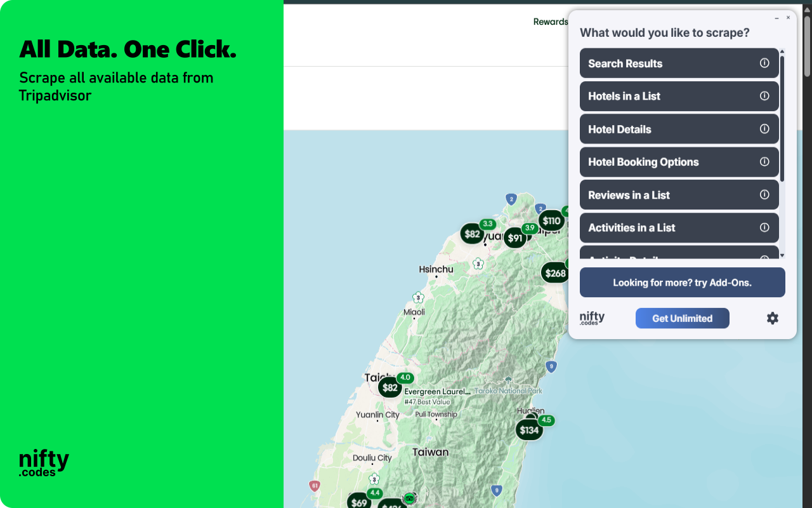Screen dimensions: 812x508
Task: Open info for Activities in a List
Action: click(766, 227)
